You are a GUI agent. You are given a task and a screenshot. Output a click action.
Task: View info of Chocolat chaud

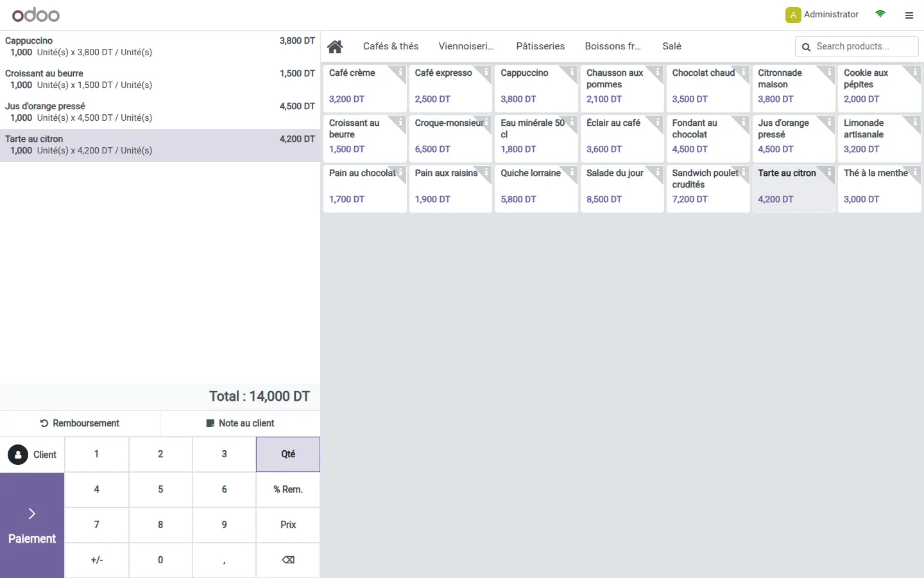coord(744,72)
